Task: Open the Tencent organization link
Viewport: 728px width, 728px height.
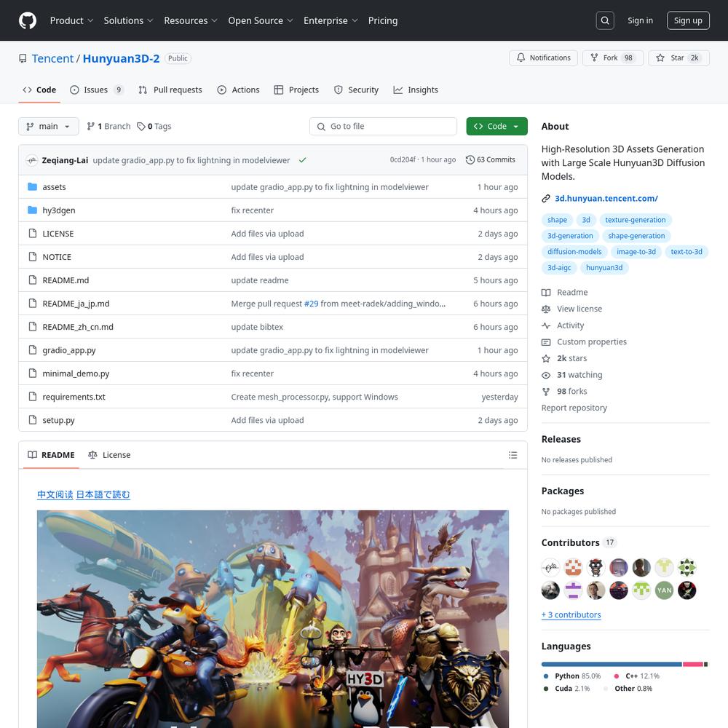Action: tap(52, 58)
